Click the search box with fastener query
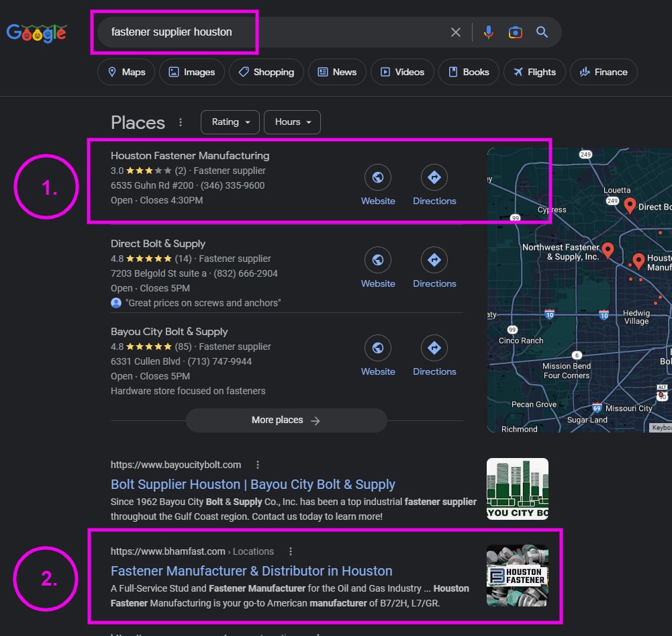 [329, 32]
